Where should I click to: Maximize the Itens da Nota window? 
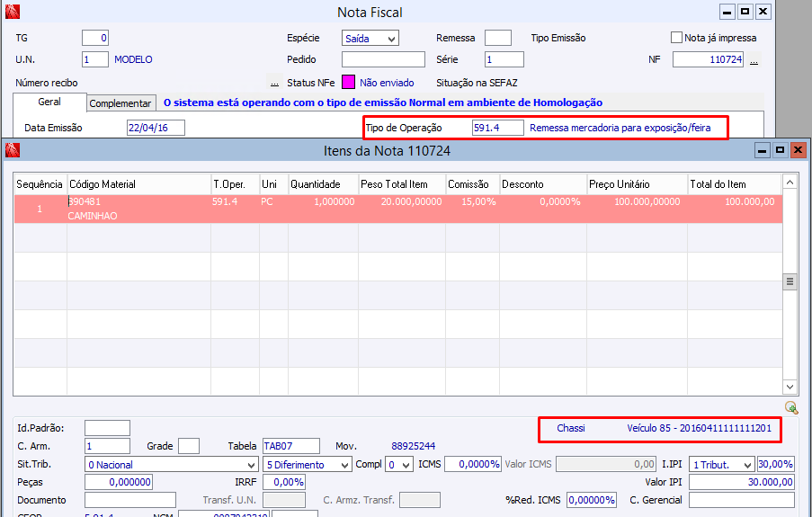tap(780, 150)
